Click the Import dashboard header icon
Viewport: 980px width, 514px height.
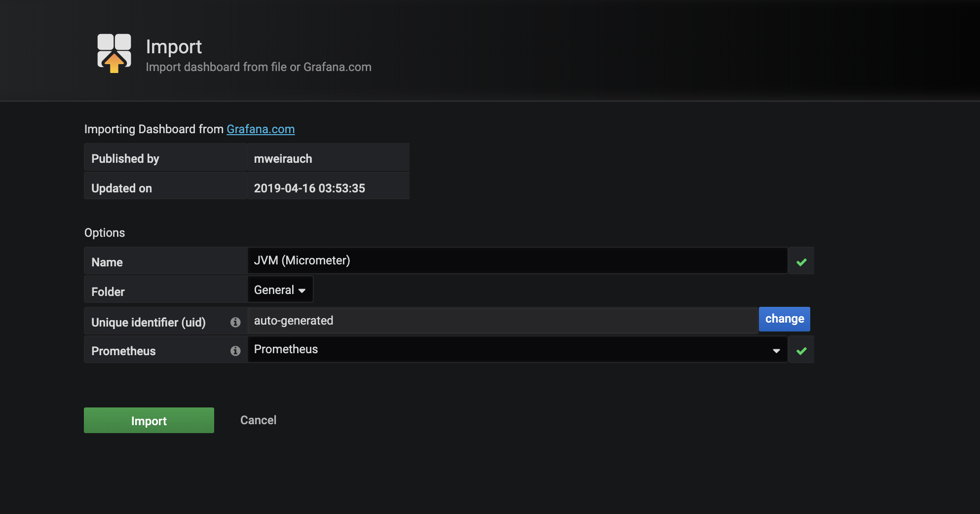(x=114, y=53)
